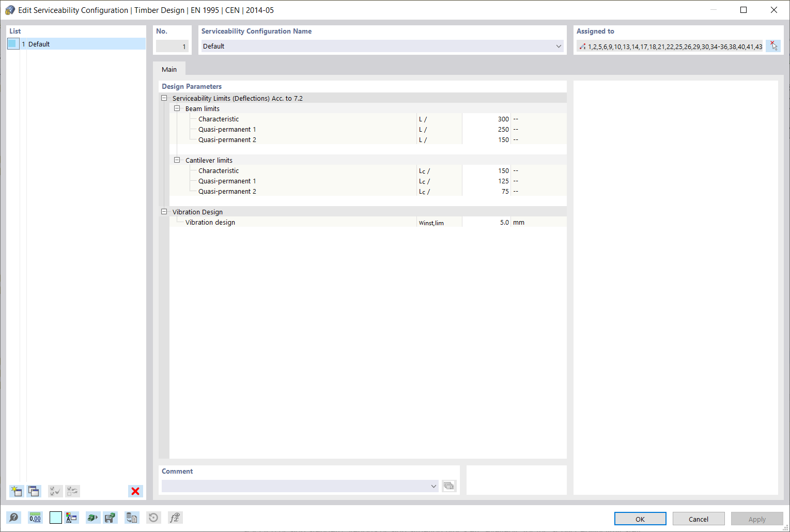Screen dimensions: 790x532
Task: Click the select-objects pointer next to Assigned to
Action: click(x=773, y=46)
